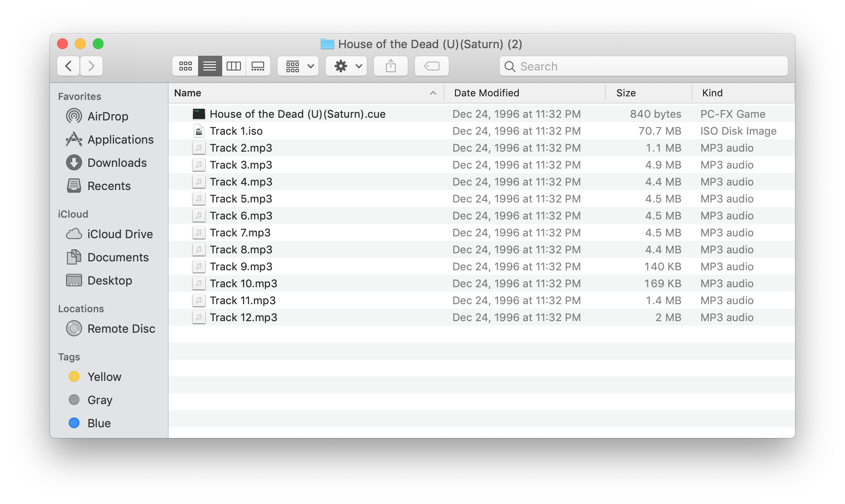Viewport: 845px width, 504px height.
Task: Navigate back with the back arrow
Action: tap(68, 66)
